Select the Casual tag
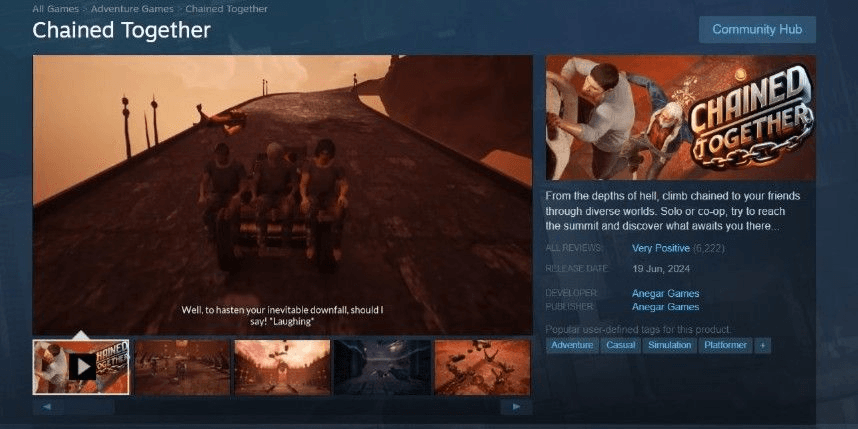Viewport: 858px width, 429px height. pyautogui.click(x=621, y=345)
